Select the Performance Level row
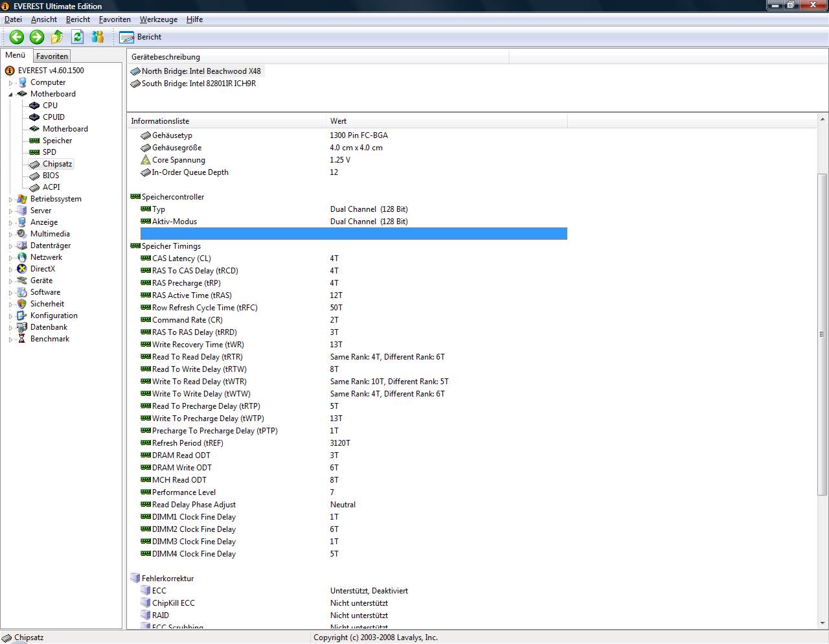The width and height of the screenshot is (829, 644). pyautogui.click(x=354, y=492)
